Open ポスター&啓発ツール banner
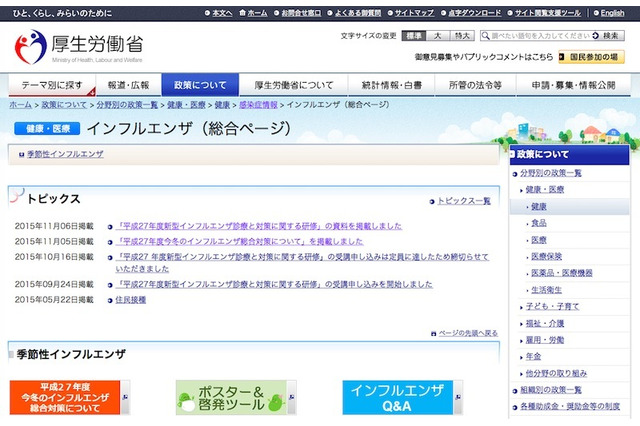640x426 pixels. [x=236, y=397]
